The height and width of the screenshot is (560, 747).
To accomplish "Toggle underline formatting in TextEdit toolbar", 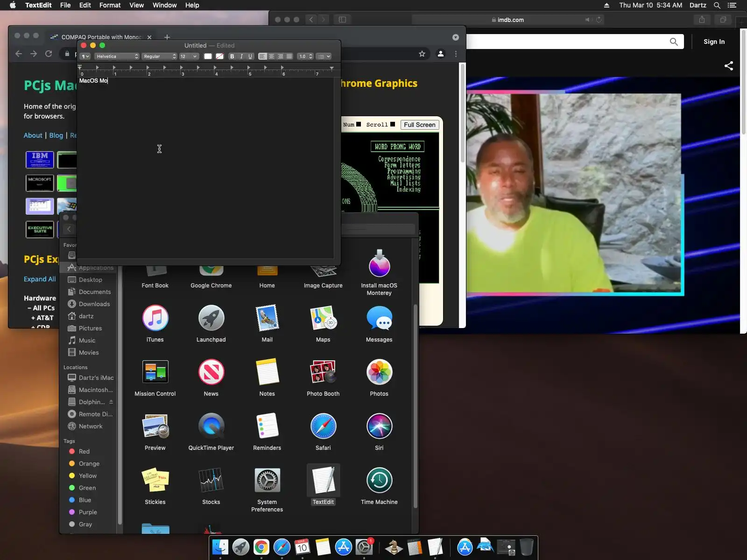I will point(250,56).
